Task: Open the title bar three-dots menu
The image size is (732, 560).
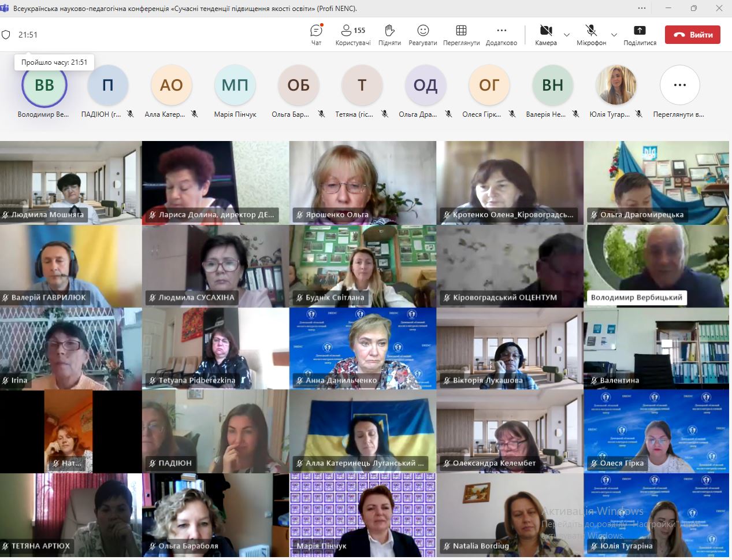Action: (x=642, y=9)
